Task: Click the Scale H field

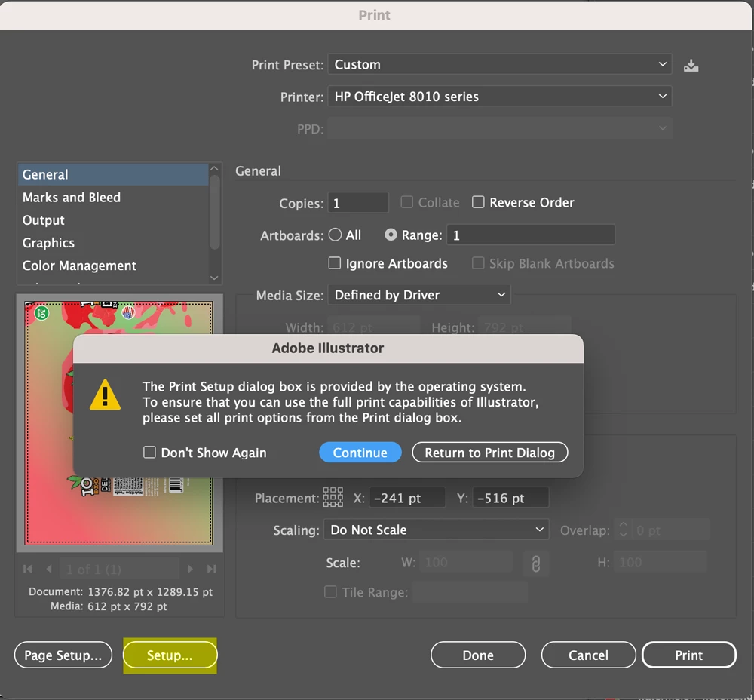Action: (661, 563)
